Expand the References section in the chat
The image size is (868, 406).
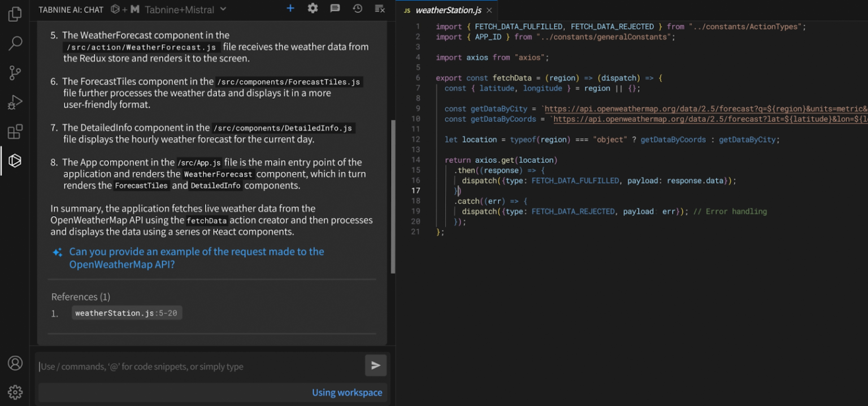pyautogui.click(x=80, y=296)
